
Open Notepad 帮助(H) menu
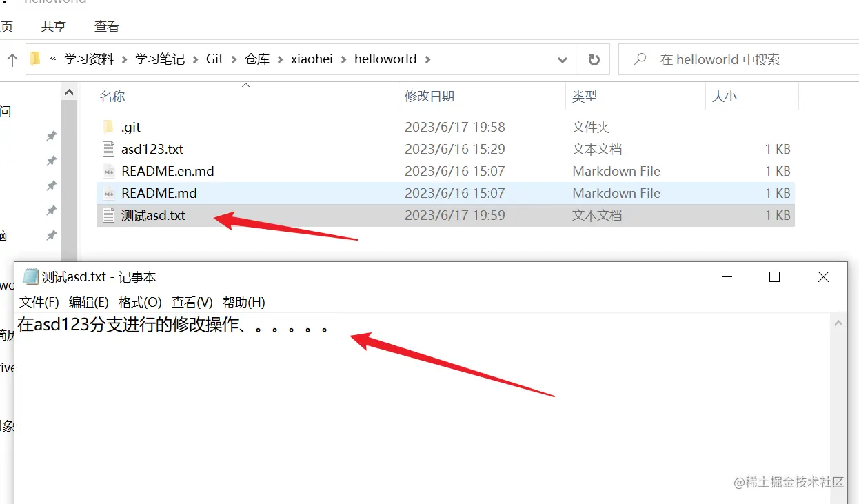[x=243, y=302]
